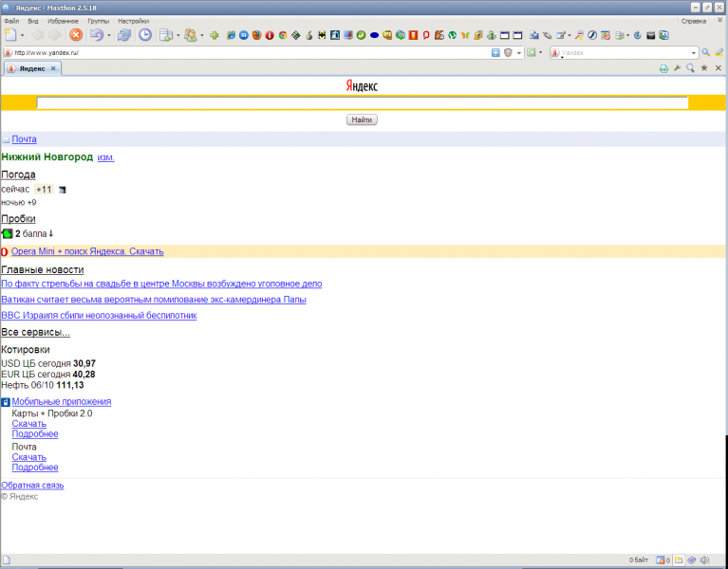Launch the red Opera icon in the toolbar

[270, 35]
